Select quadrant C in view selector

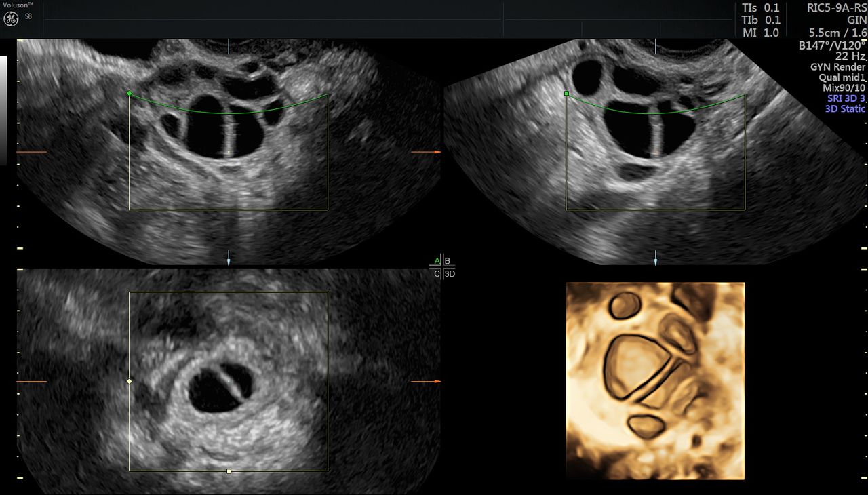pyautogui.click(x=437, y=274)
